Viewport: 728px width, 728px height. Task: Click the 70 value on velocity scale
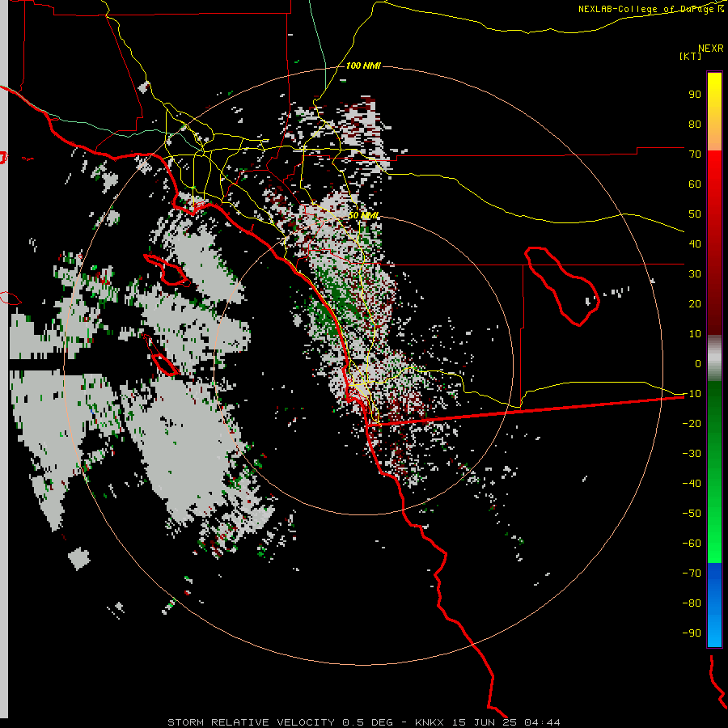click(695, 154)
